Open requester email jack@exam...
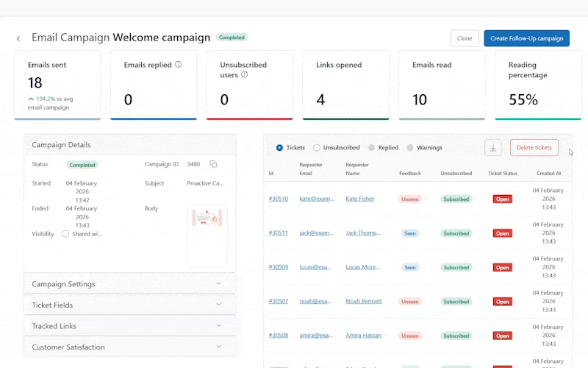 tap(317, 233)
